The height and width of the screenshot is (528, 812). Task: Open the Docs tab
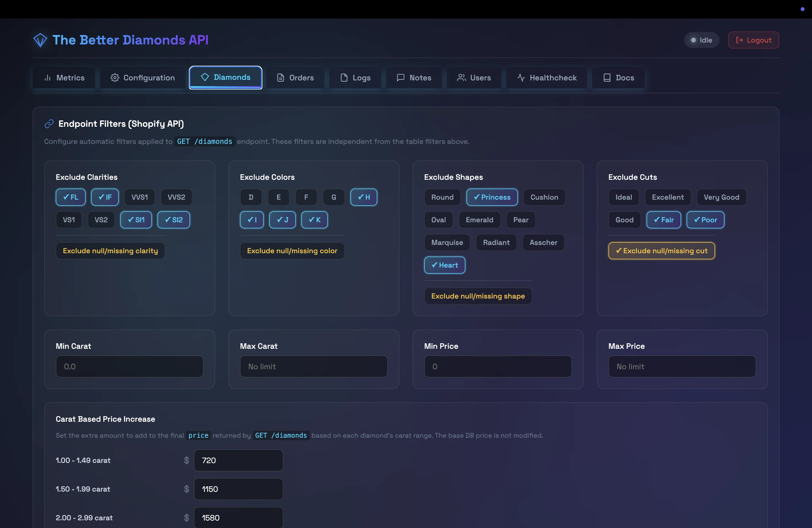coord(619,78)
